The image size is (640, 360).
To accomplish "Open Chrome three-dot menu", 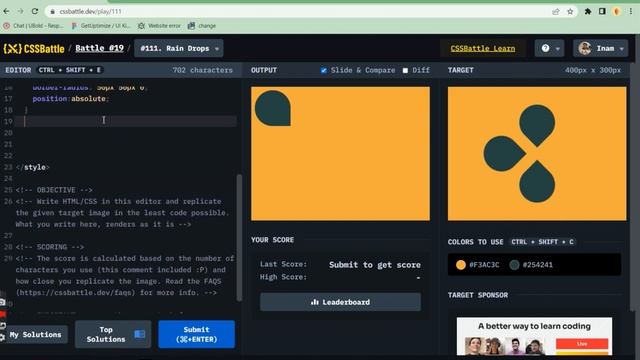I will coord(631,11).
